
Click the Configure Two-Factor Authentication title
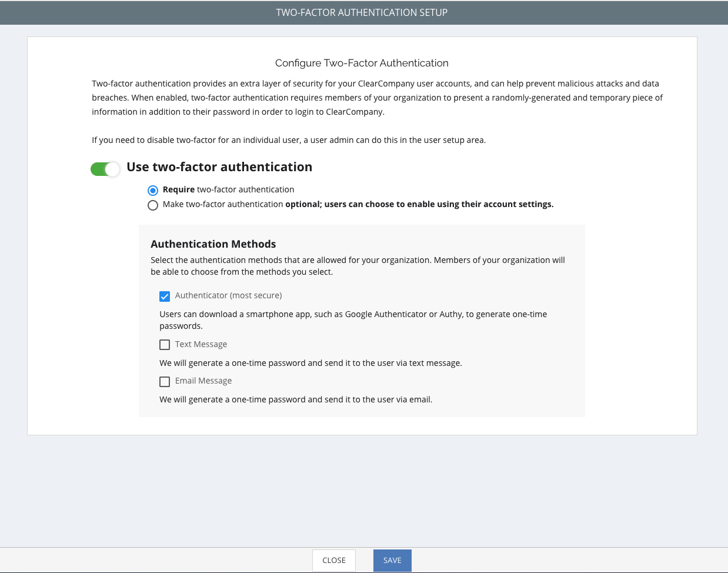pyautogui.click(x=362, y=63)
